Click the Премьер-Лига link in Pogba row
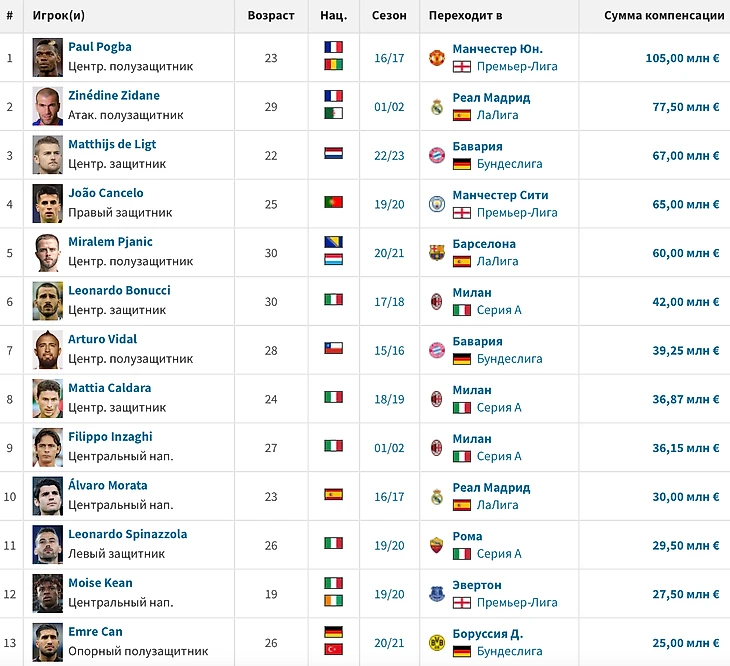 coord(517,67)
